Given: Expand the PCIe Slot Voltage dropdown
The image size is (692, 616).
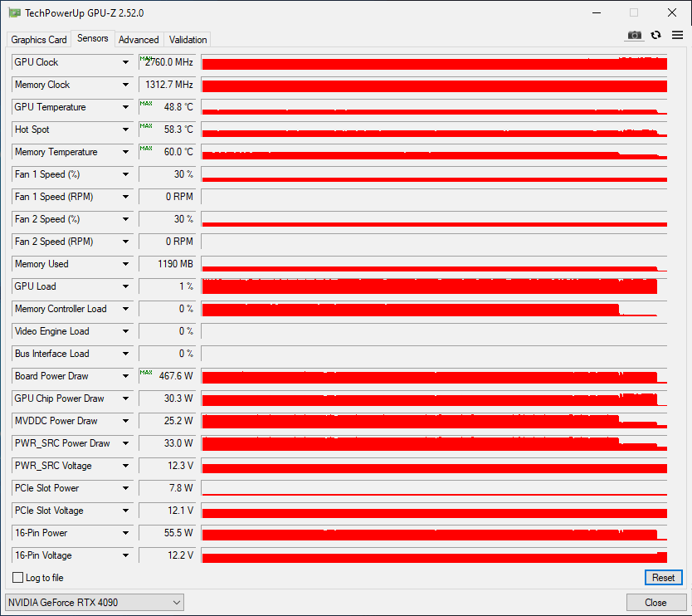Looking at the screenshot, I should pyautogui.click(x=126, y=511).
